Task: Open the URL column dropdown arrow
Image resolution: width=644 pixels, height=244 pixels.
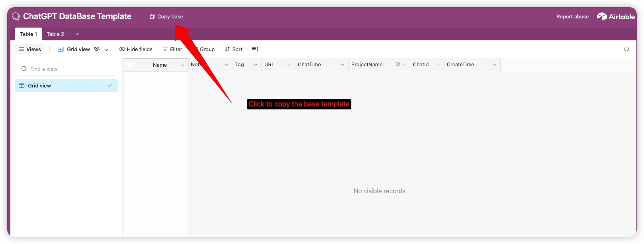Action: click(x=289, y=65)
